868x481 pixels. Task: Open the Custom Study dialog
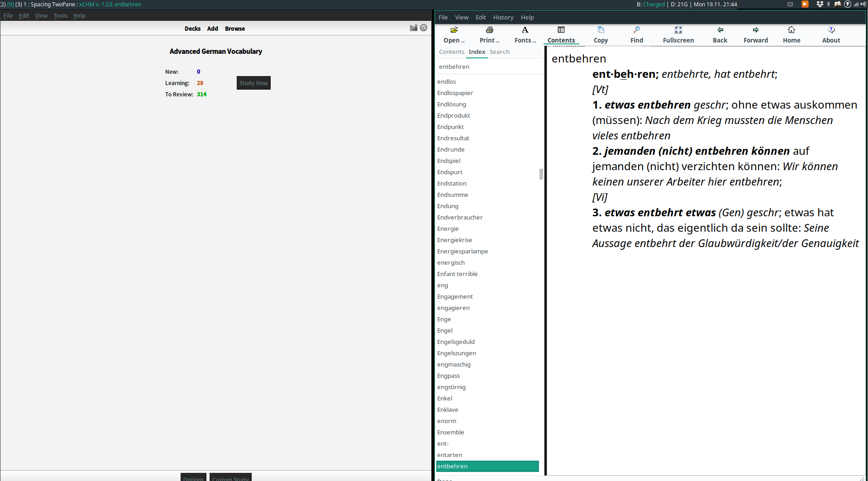[230, 478]
